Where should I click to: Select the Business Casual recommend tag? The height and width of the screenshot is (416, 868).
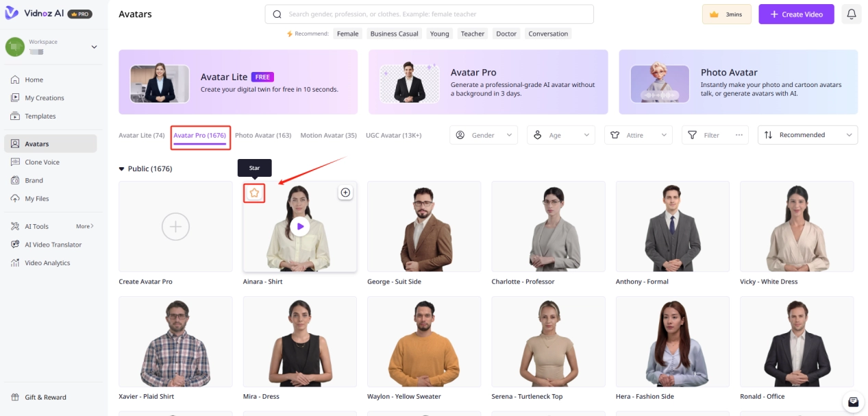click(394, 34)
